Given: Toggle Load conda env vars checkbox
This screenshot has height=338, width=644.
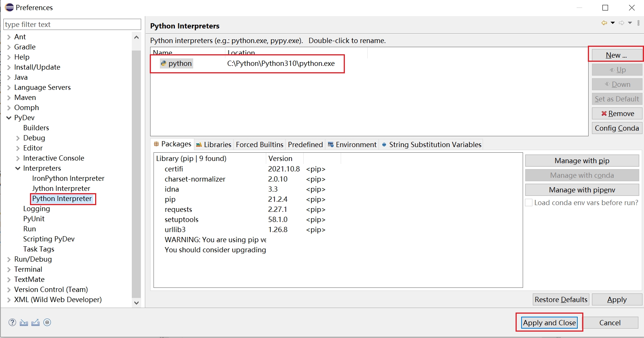Looking at the screenshot, I should 529,203.
